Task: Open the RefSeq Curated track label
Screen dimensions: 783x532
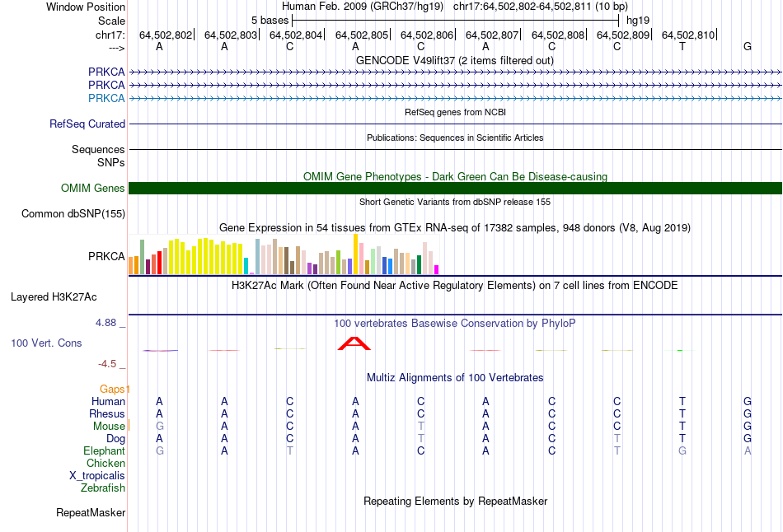Action: click(87, 124)
